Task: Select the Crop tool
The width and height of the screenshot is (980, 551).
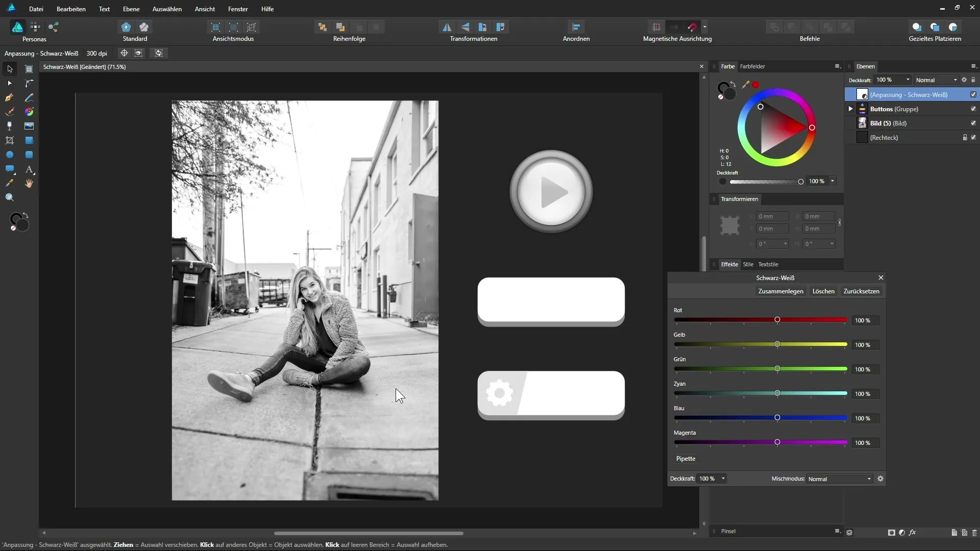Action: click(x=10, y=140)
